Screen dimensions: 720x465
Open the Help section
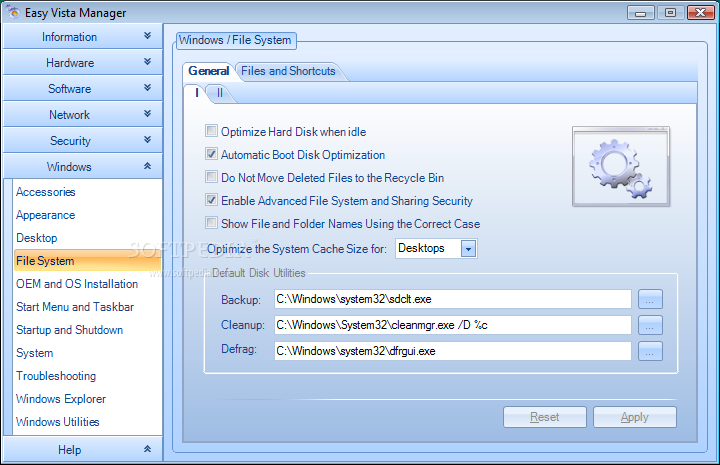pyautogui.click(x=83, y=449)
